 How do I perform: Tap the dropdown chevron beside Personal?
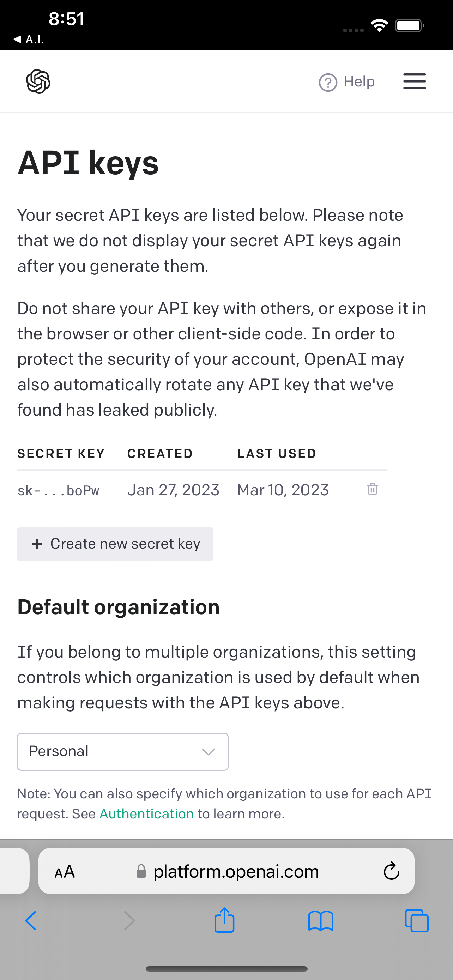209,752
